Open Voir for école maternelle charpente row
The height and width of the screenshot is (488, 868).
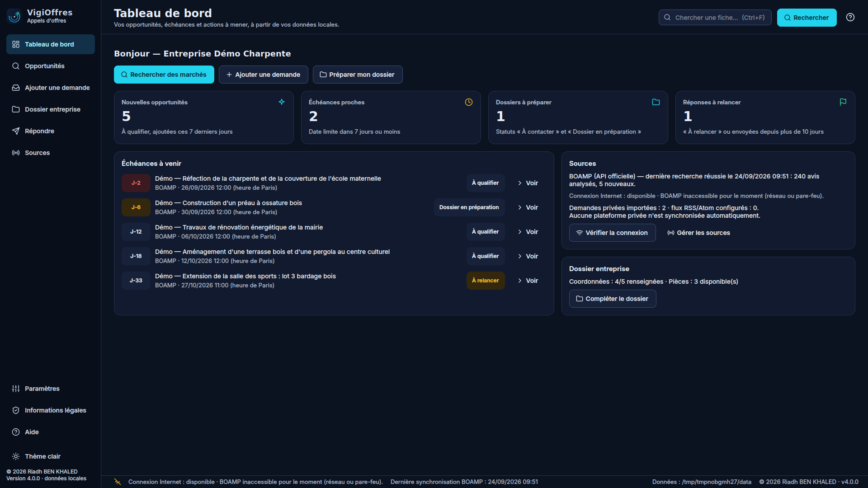tap(528, 183)
